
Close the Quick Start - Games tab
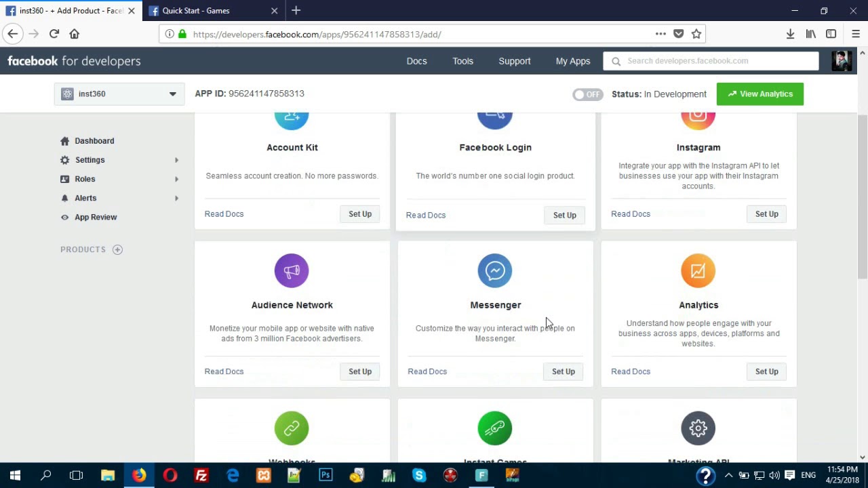pos(274,10)
